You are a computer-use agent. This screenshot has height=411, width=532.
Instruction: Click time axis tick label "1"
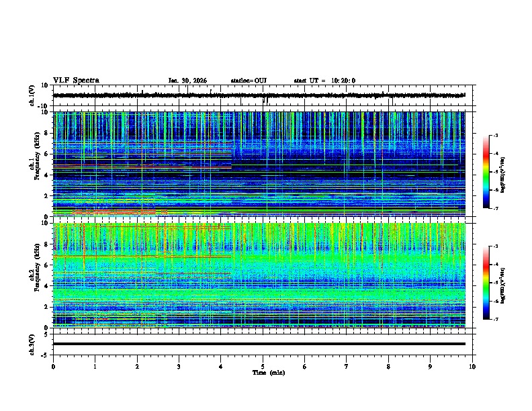coord(95,367)
